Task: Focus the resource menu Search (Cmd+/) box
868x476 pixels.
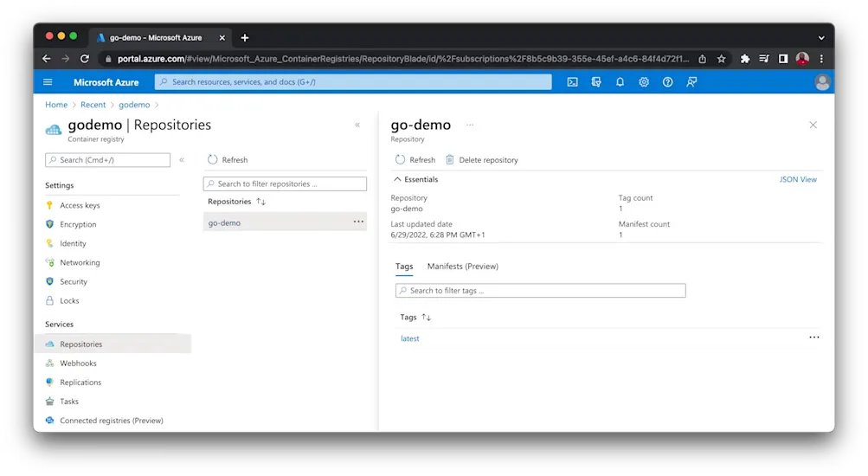Action: point(107,160)
